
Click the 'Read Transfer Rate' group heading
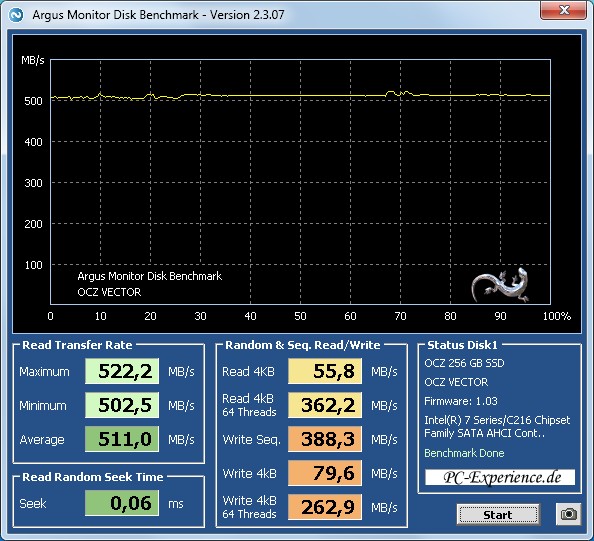click(77, 345)
